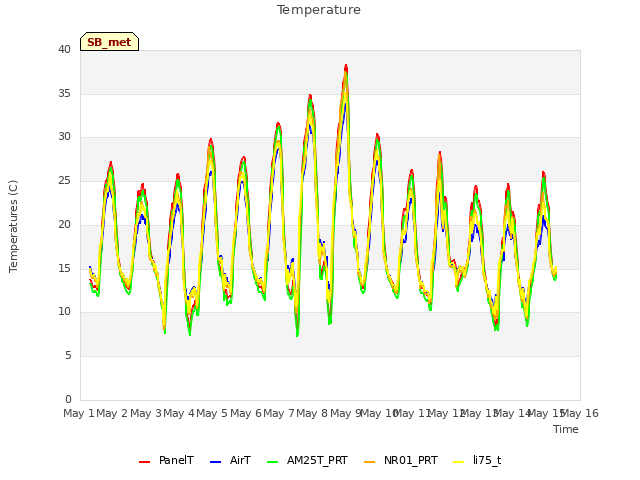The image size is (640, 480).
Task: Toggle the NR01_PRT legend entry
Action: click(x=400, y=460)
